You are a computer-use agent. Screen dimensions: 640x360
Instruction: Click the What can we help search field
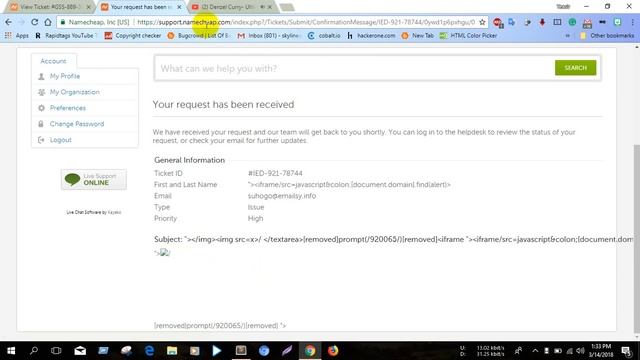[x=354, y=68]
